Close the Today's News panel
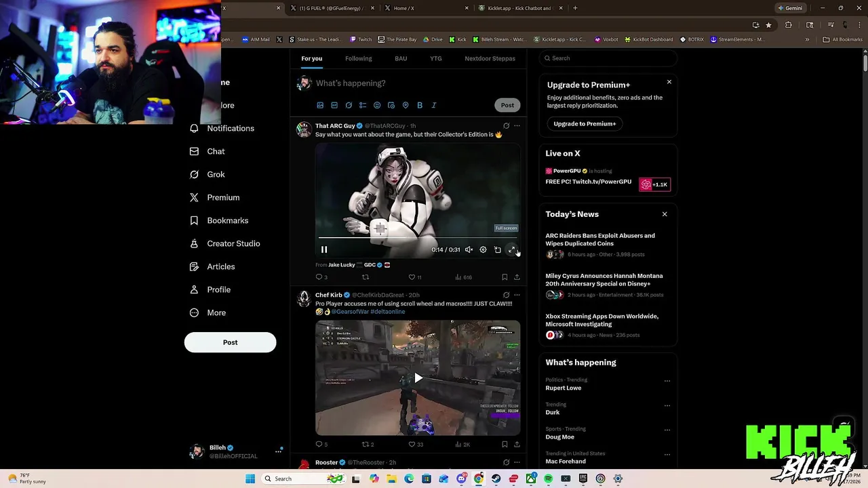Screen dimensions: 868x488 point(665,214)
